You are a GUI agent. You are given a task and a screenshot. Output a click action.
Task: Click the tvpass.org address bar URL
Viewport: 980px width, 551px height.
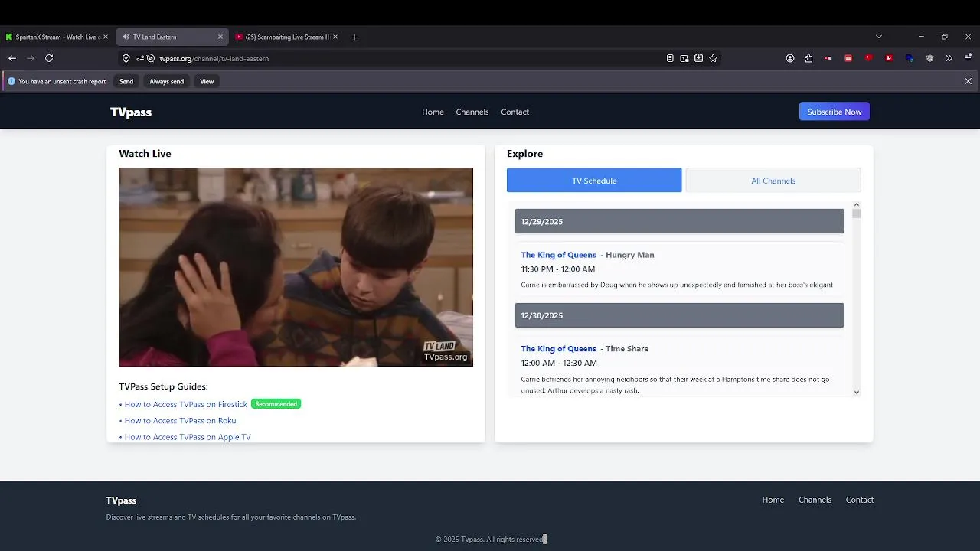[214, 58]
